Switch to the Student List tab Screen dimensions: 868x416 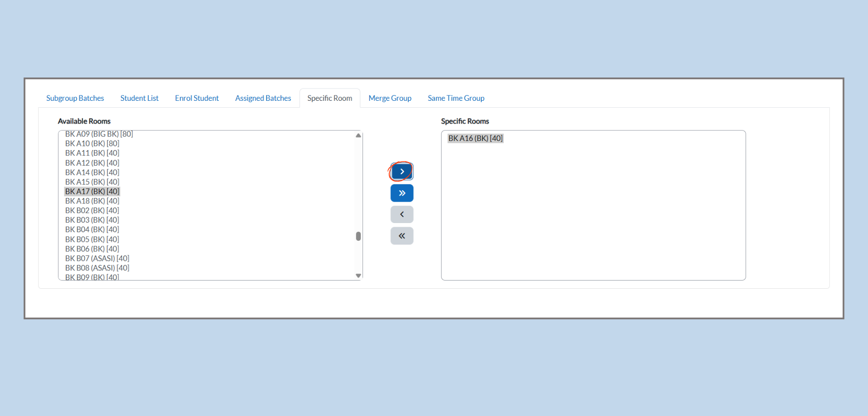tap(139, 98)
